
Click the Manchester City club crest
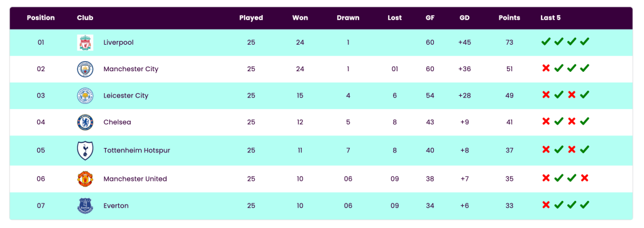click(85, 69)
